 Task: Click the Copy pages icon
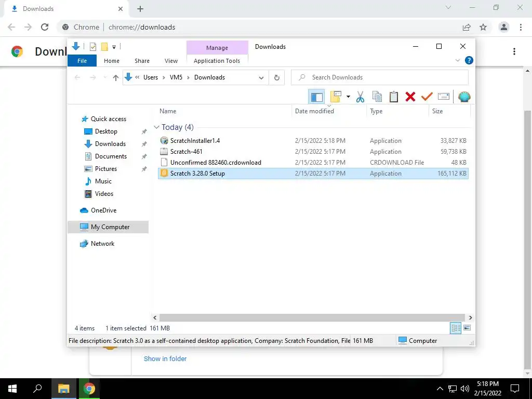tap(377, 97)
